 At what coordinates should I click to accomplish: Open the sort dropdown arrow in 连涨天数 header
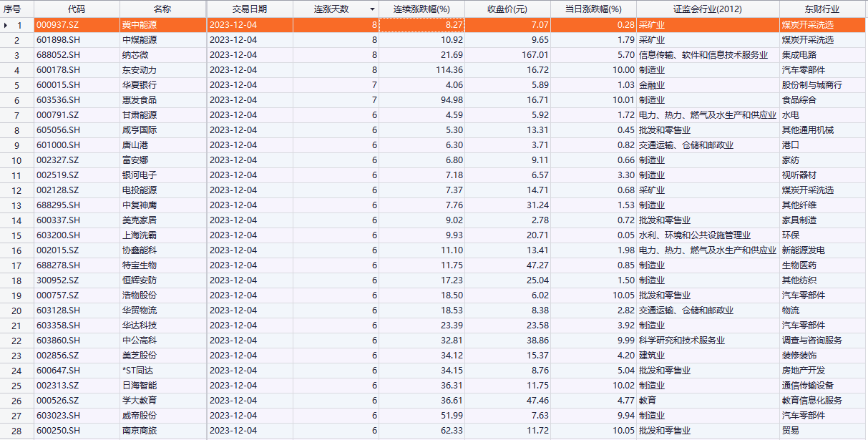click(x=371, y=9)
